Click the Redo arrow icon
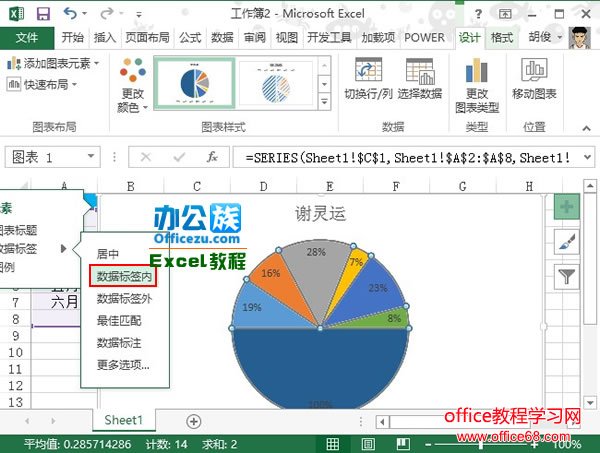Image resolution: width=600 pixels, height=453 pixels. pos(106,14)
